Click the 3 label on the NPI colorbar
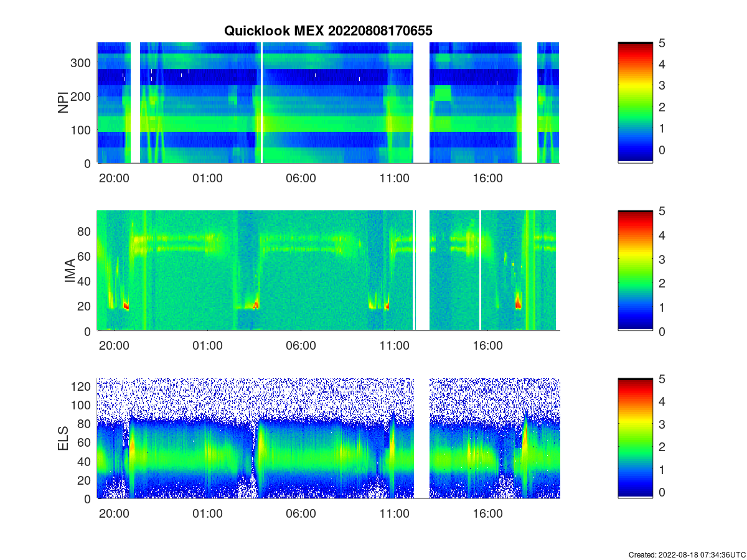Screen dimensions: 747x560 [663, 86]
